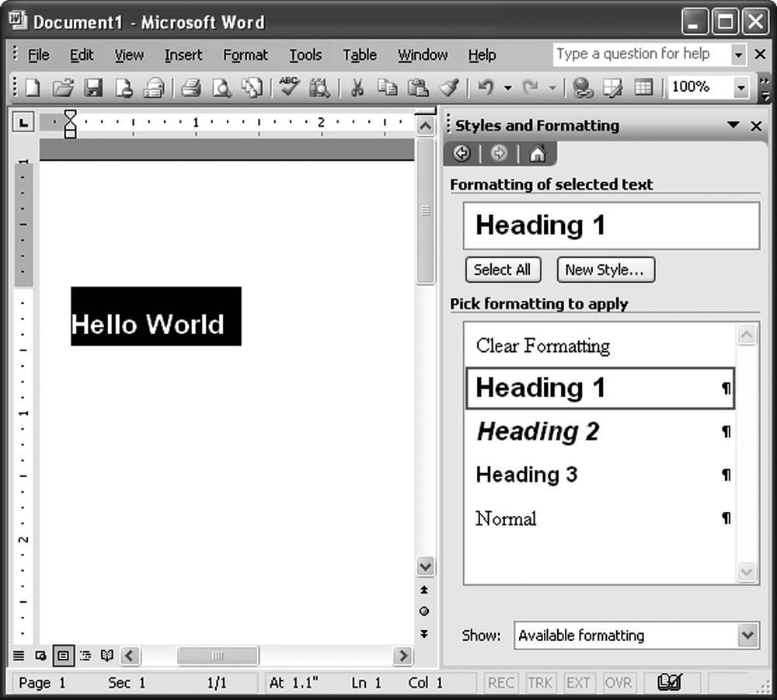Image resolution: width=777 pixels, height=700 pixels.
Task: Click the Permission icon in the toolbar
Action: [124, 89]
